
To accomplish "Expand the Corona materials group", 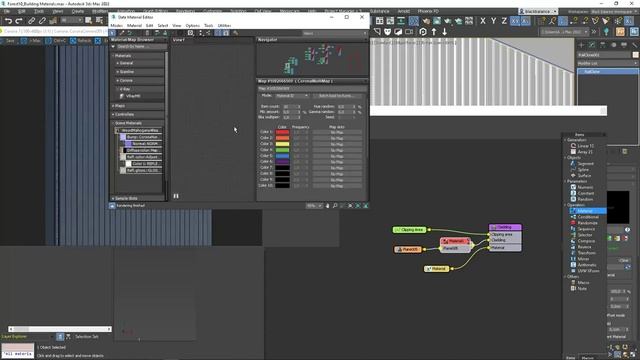I will coord(118,81).
